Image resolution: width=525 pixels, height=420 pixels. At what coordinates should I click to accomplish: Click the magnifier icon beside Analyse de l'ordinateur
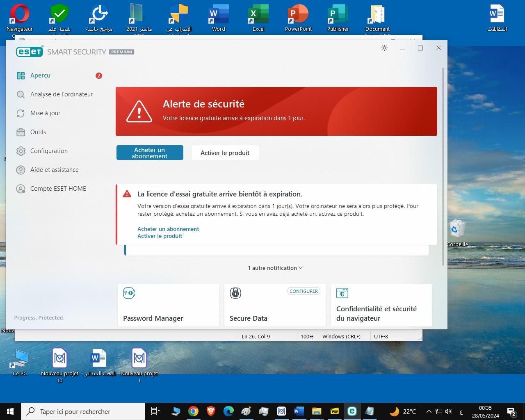(x=21, y=95)
